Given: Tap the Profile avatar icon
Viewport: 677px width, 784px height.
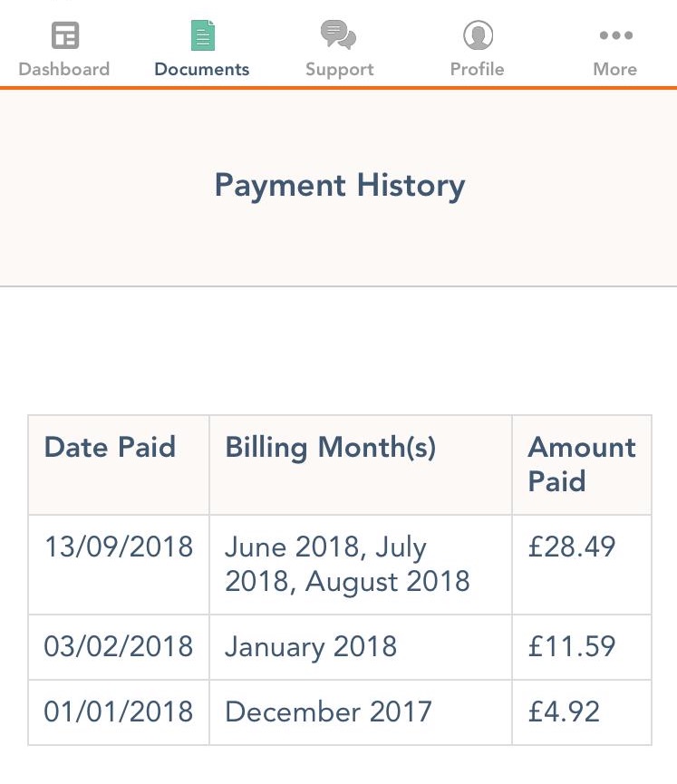Looking at the screenshot, I should (478, 35).
